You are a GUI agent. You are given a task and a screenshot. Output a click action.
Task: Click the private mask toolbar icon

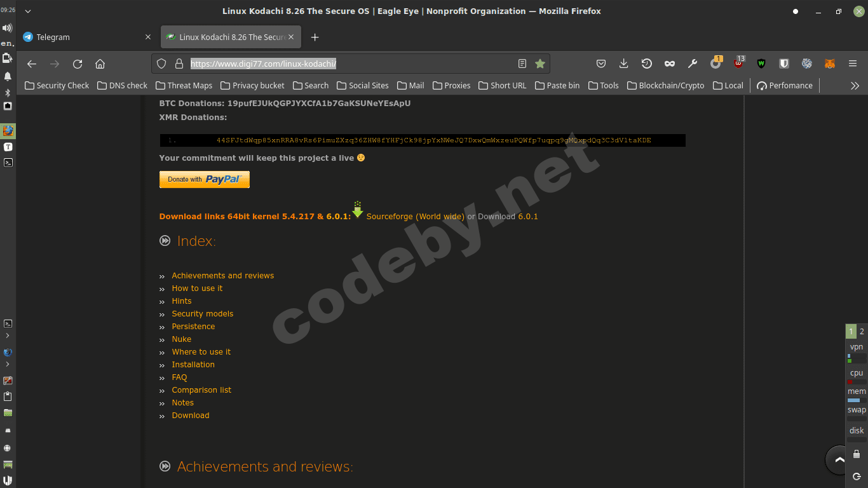click(670, 64)
